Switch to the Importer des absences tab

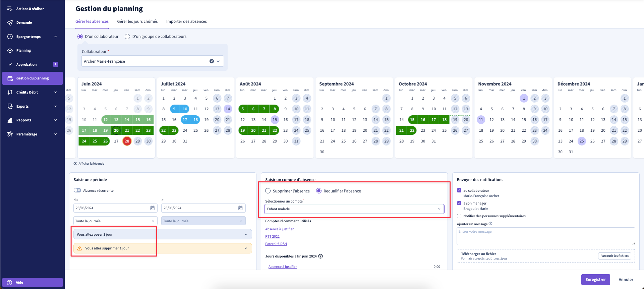[x=186, y=21]
